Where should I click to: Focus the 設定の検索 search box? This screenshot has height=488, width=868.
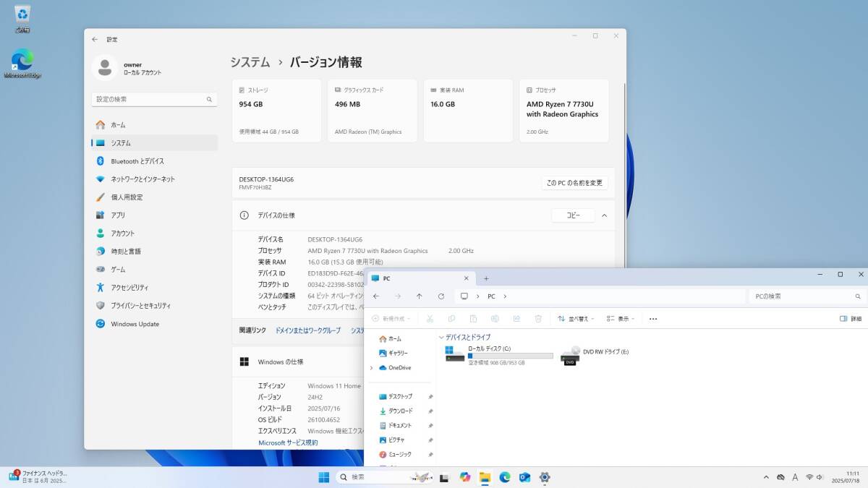[154, 99]
